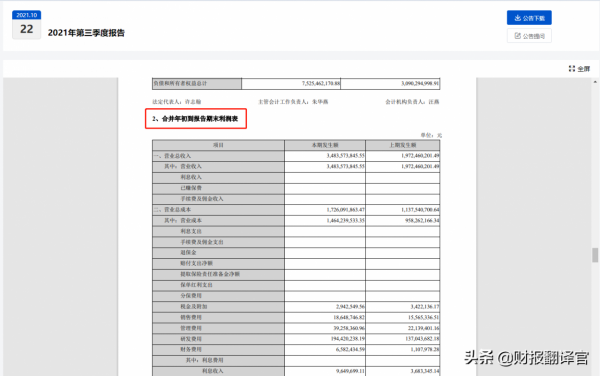
Task: Click row label 赔付支出净额
Action: 196,263
